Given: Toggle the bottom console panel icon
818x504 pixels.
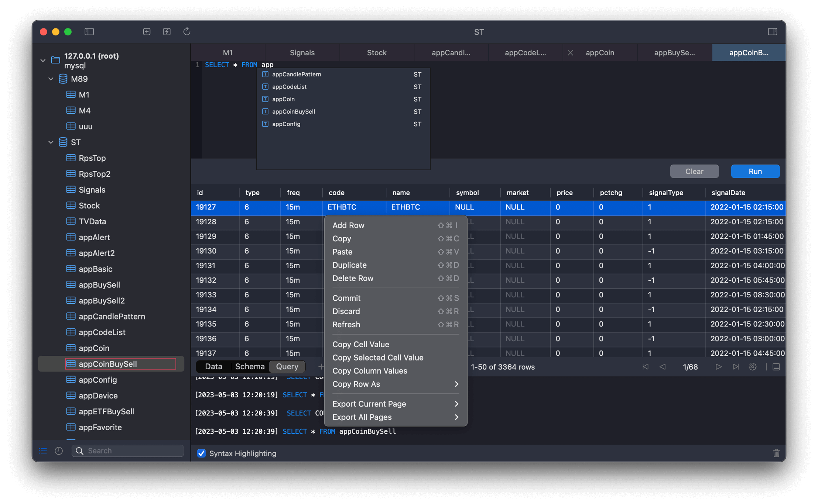Looking at the screenshot, I should (776, 367).
